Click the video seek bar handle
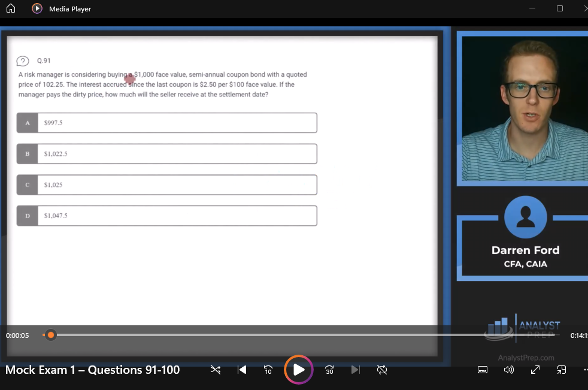The height and width of the screenshot is (390, 588). pos(51,335)
